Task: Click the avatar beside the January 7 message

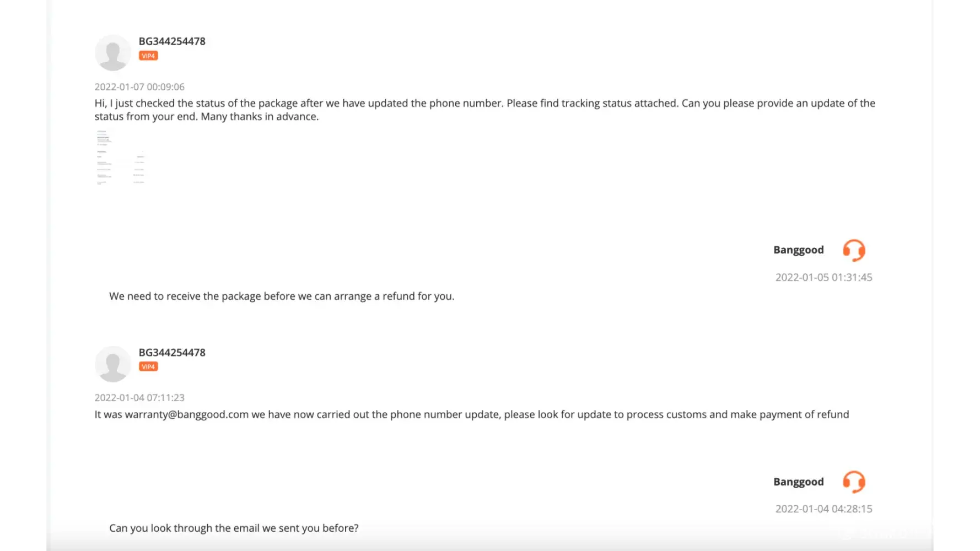Action: coord(112,53)
